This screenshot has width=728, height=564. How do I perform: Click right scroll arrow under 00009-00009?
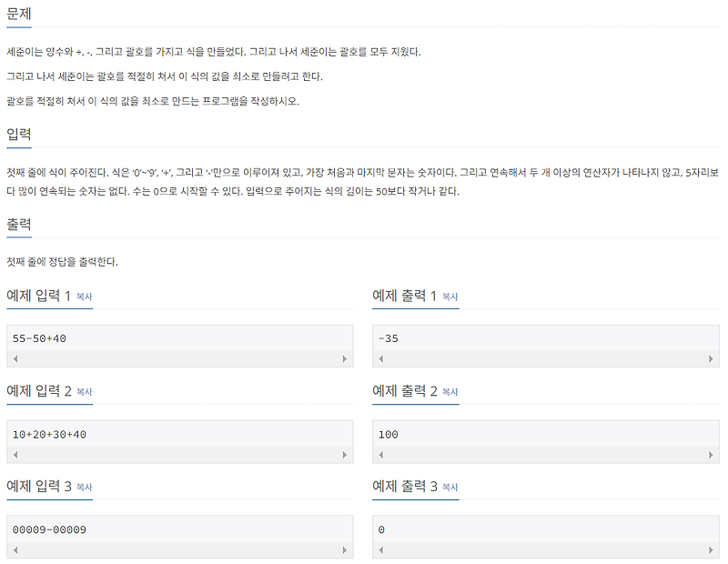345,550
